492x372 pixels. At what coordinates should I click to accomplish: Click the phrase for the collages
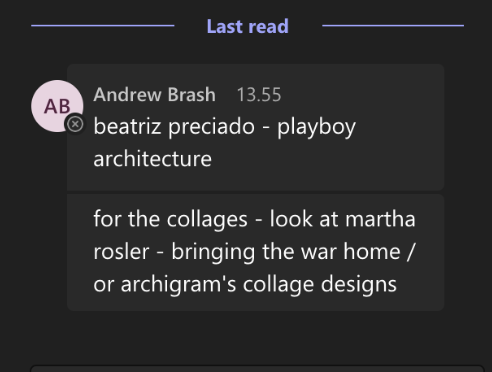click(x=170, y=220)
